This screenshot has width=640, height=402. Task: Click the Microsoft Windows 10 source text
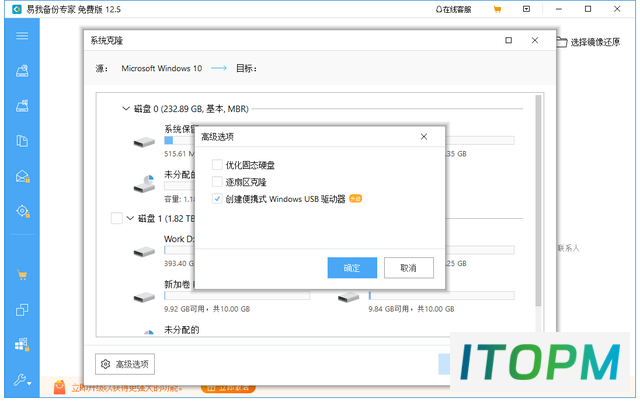coord(162,68)
